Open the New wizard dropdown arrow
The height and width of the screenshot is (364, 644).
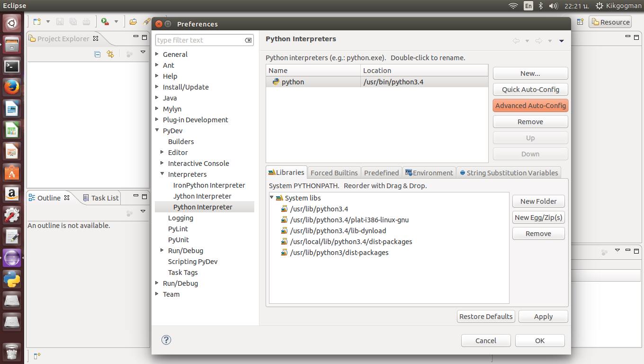click(x=48, y=22)
